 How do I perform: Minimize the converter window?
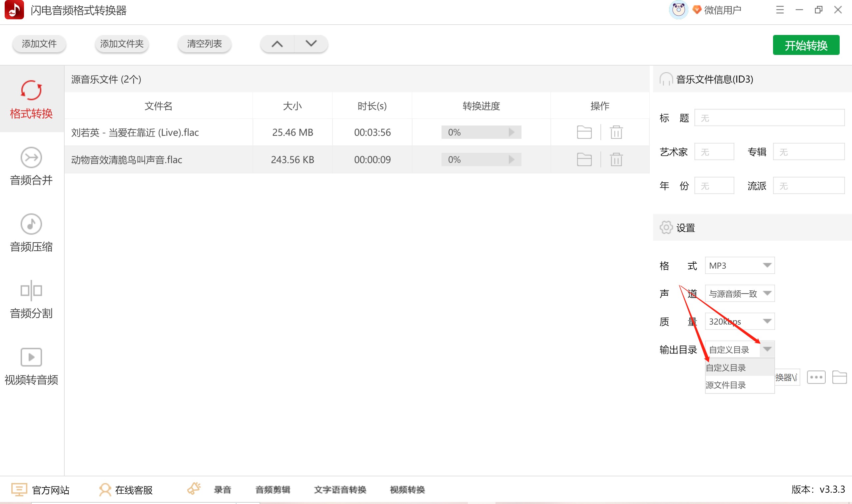point(799,10)
